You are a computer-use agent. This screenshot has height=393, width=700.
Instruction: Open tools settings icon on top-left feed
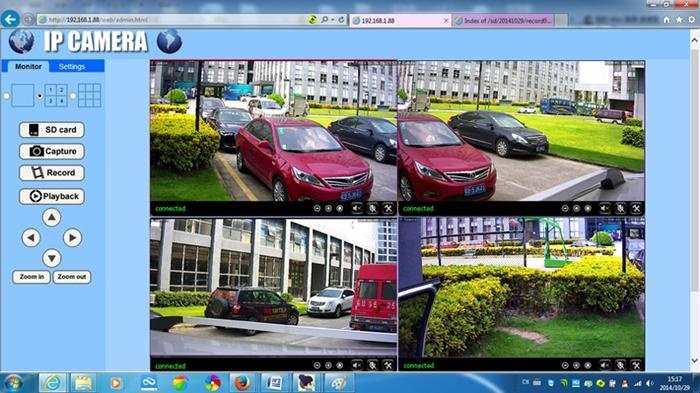click(x=388, y=208)
